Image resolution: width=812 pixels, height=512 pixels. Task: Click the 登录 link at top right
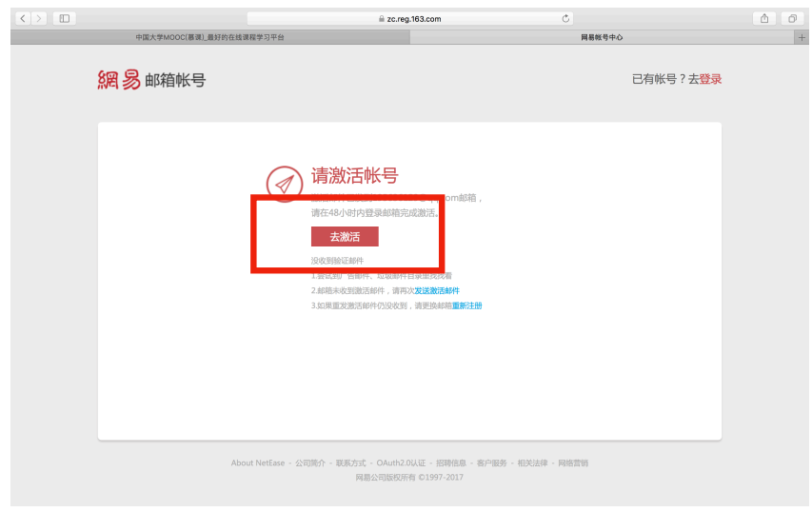pyautogui.click(x=710, y=79)
